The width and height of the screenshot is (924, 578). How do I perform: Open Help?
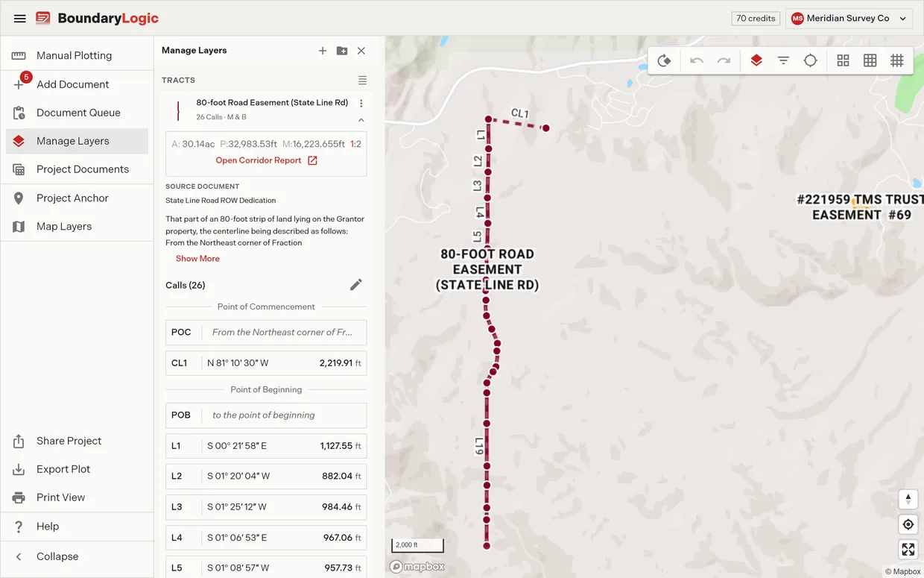(x=77, y=527)
